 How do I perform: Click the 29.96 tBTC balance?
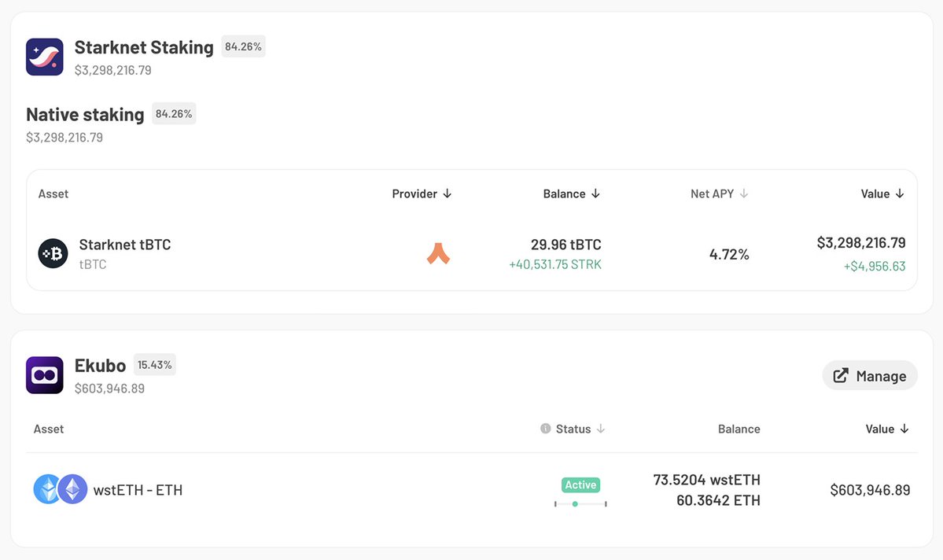[566, 245]
